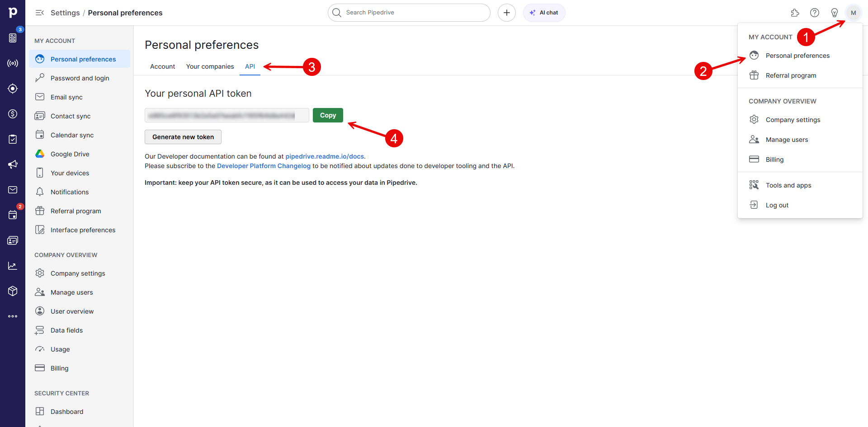
Task: Open Password and login settings
Action: pos(80,78)
